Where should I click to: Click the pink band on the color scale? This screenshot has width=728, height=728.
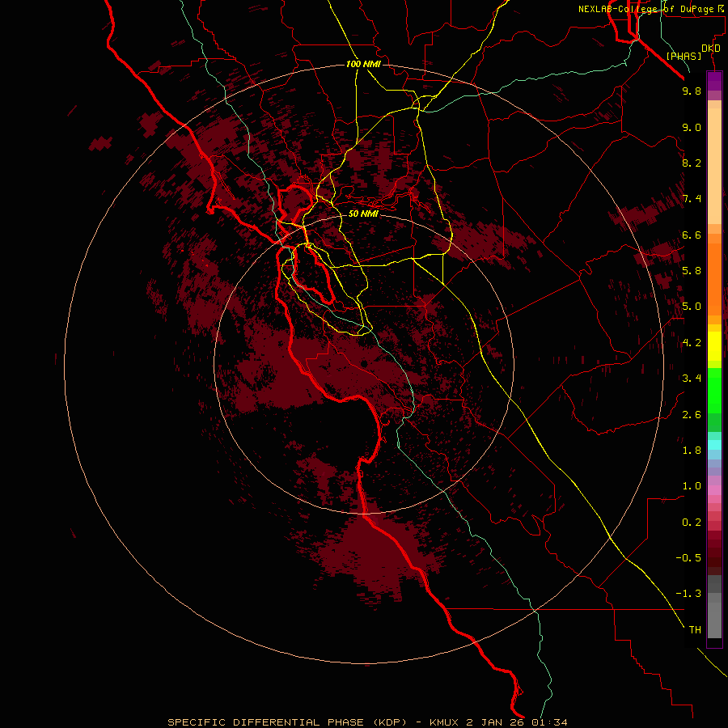(714, 490)
